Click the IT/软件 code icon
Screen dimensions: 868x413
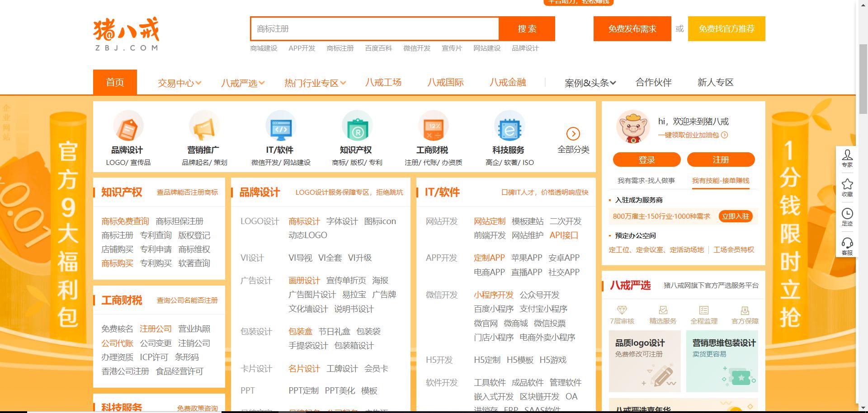pos(281,127)
